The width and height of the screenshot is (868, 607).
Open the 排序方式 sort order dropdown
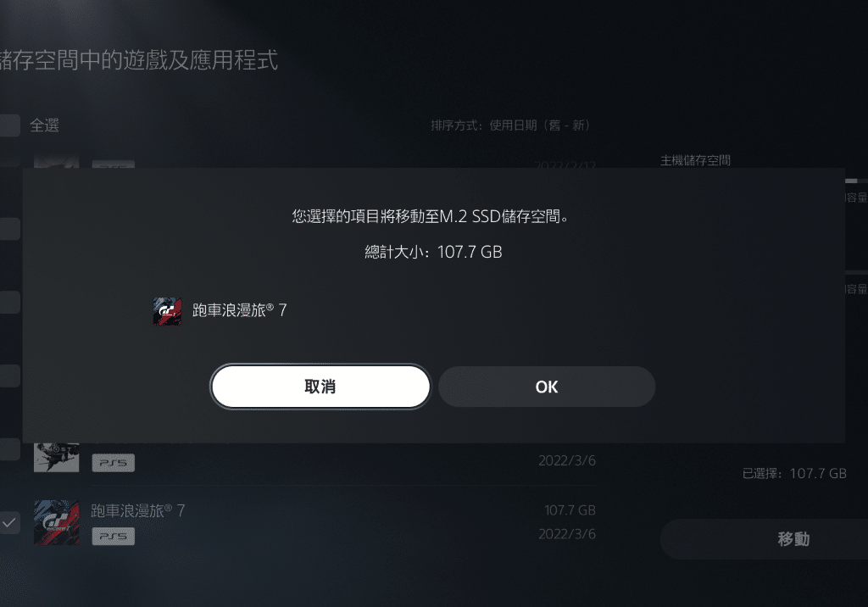tap(510, 125)
